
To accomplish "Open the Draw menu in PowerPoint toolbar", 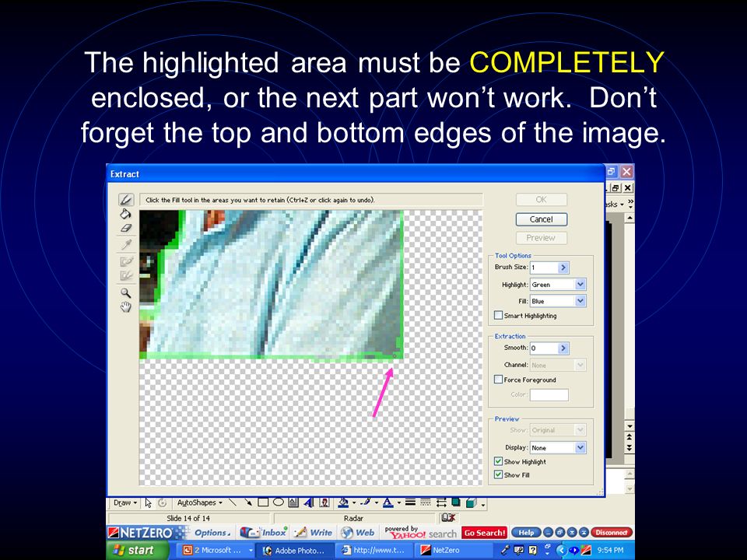I will (124, 503).
